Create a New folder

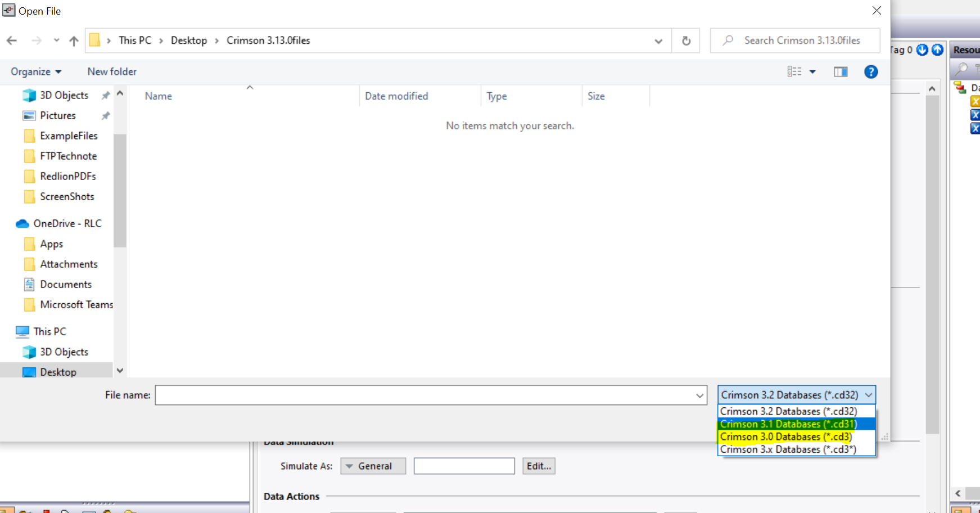[x=112, y=71]
